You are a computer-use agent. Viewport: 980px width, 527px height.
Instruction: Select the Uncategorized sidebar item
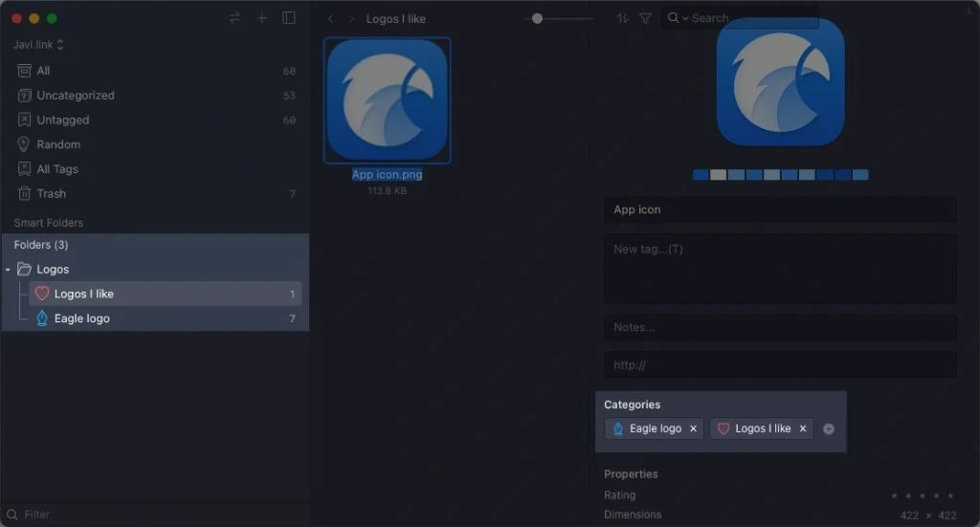tap(75, 96)
